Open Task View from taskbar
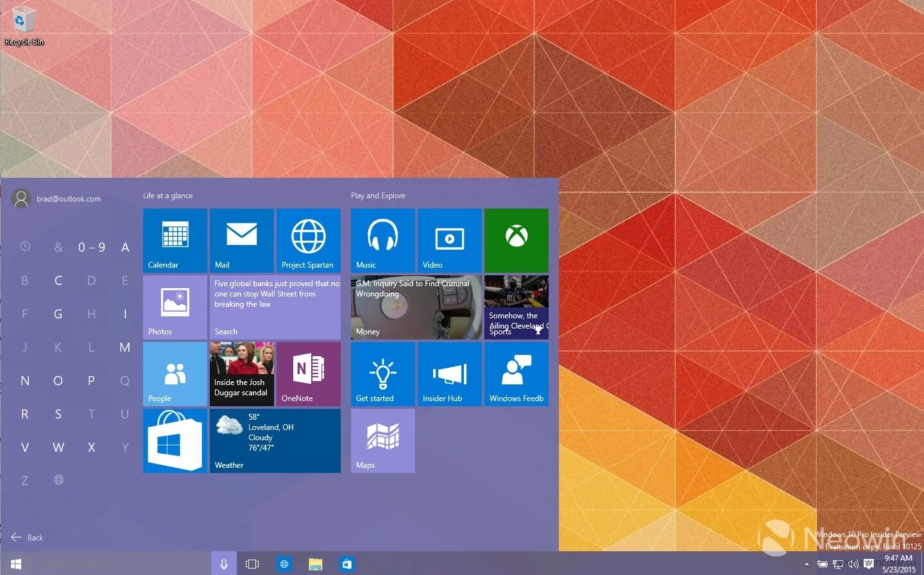 click(x=252, y=563)
